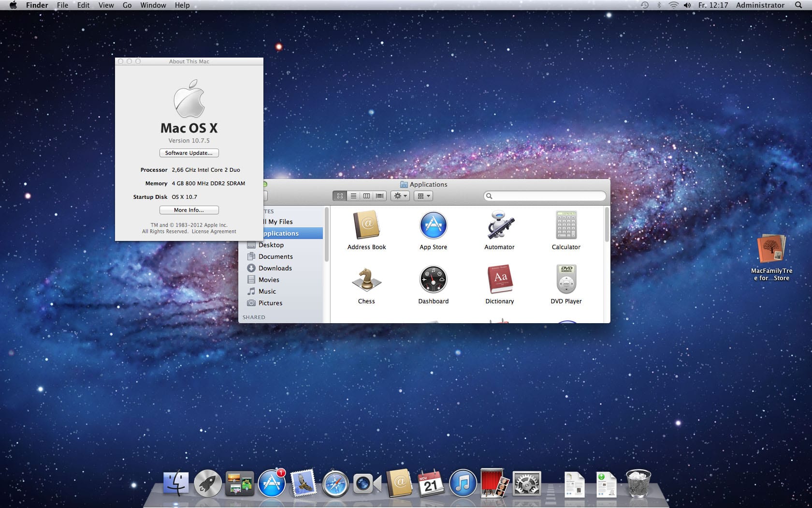Viewport: 812px width, 508px height.
Task: Open the Calculator app icon
Action: (566, 226)
